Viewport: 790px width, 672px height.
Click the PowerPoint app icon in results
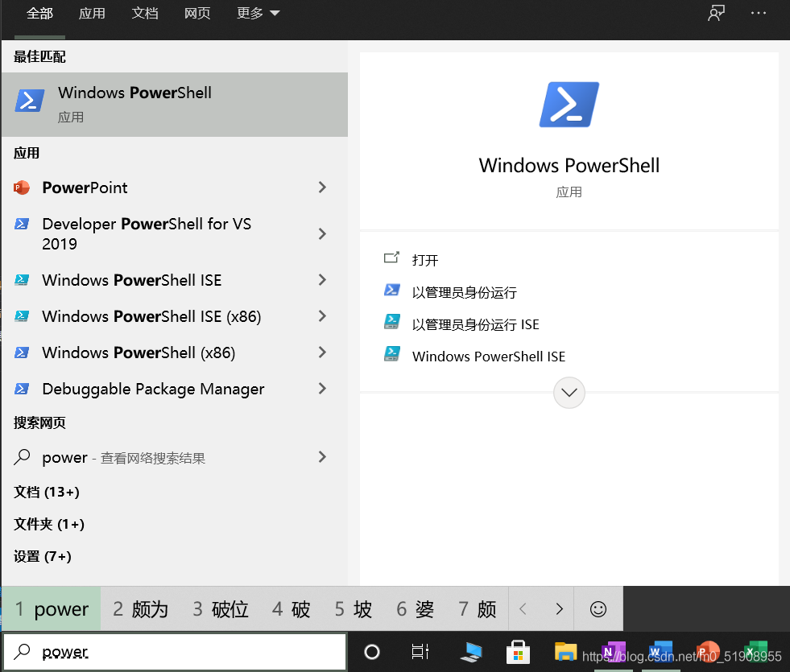tap(22, 188)
